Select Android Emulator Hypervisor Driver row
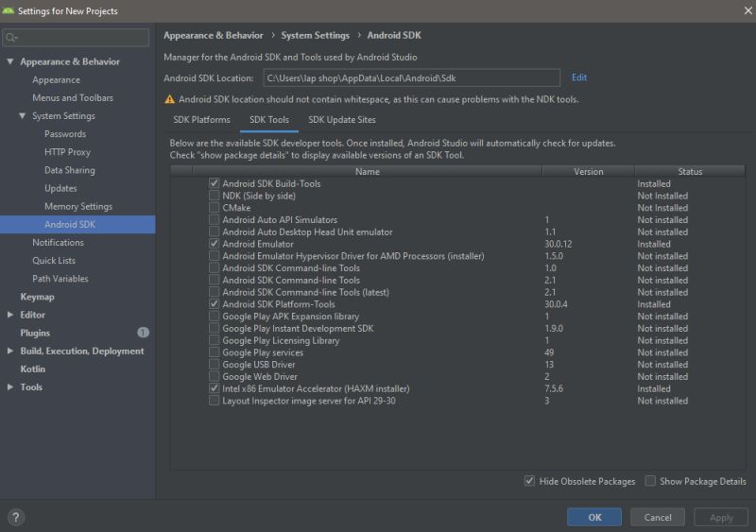The width and height of the screenshot is (756, 532). [457, 256]
